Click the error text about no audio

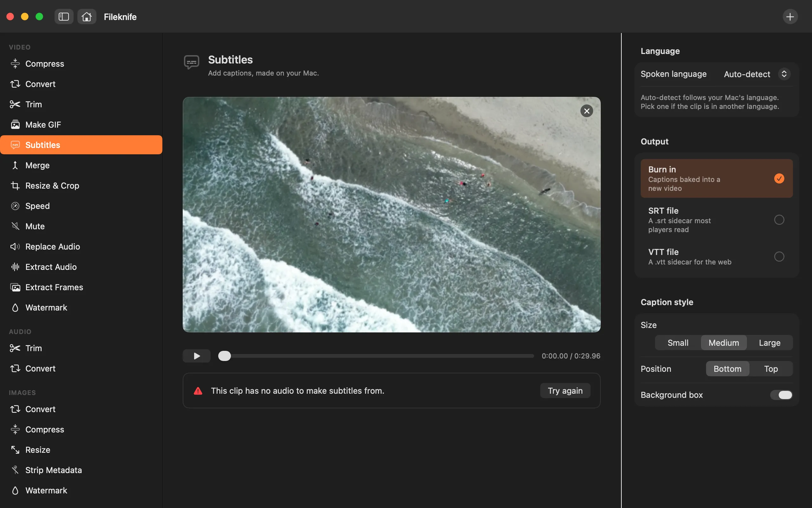pyautogui.click(x=297, y=391)
